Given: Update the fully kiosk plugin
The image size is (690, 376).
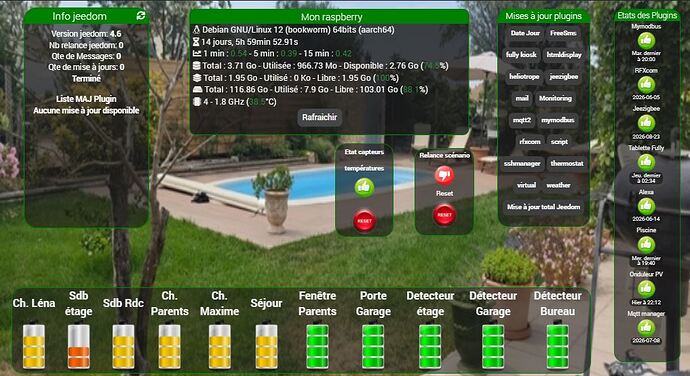Looking at the screenshot, I should click(x=521, y=55).
